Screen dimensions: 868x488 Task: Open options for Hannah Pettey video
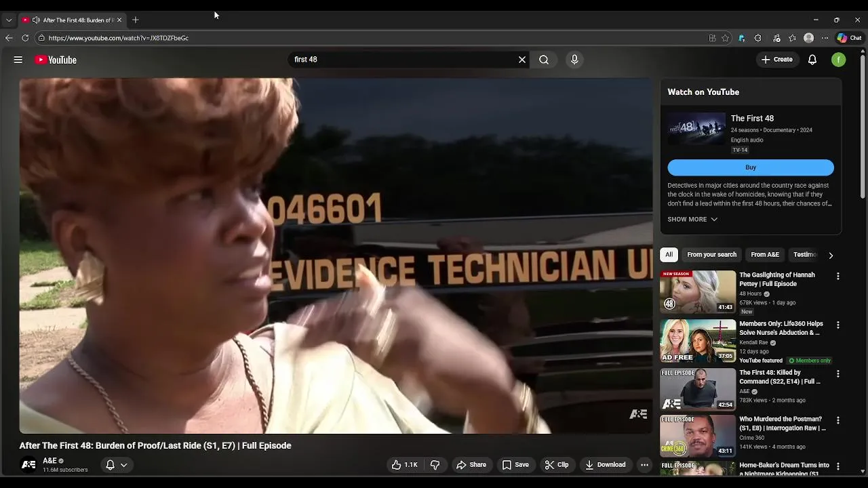pos(838,277)
